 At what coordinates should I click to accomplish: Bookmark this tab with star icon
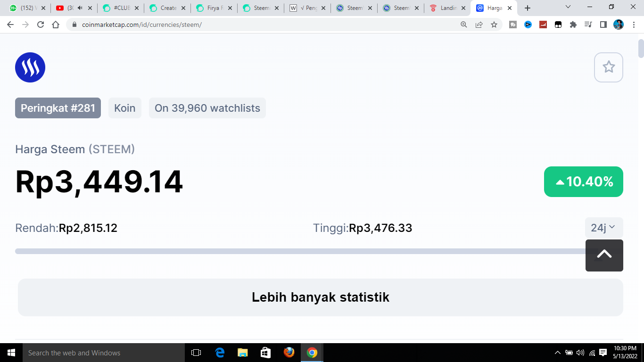[x=494, y=25]
